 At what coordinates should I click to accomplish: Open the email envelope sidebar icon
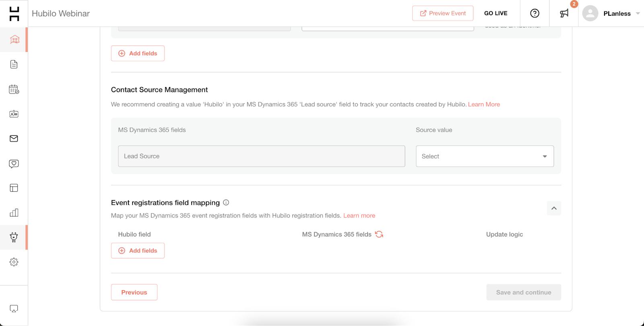(14, 139)
